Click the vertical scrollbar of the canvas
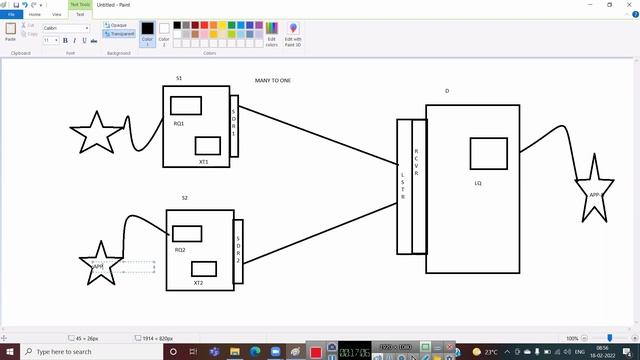 [x=636, y=192]
